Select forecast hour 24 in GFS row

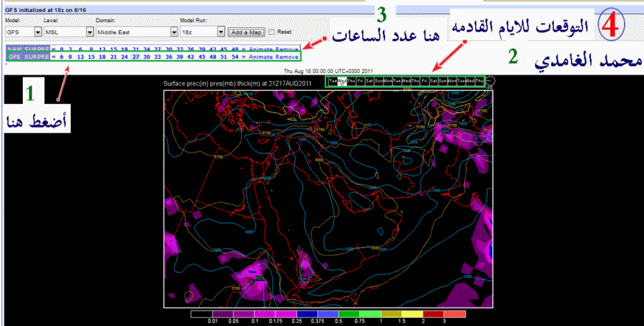click(x=125, y=57)
